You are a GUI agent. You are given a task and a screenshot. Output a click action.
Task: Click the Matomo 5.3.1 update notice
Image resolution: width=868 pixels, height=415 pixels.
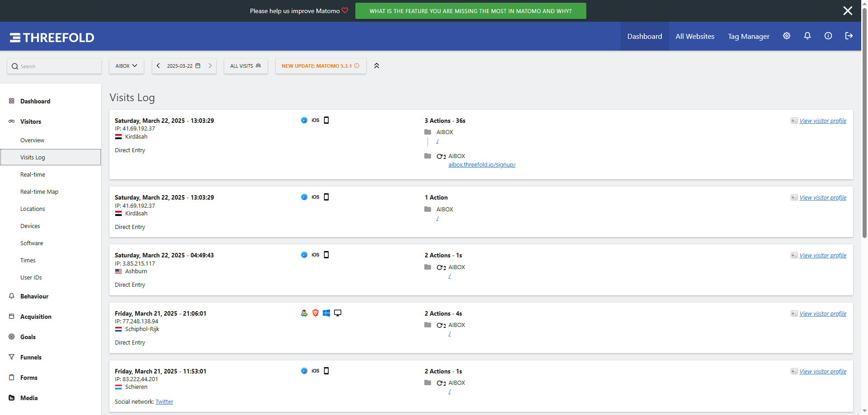(x=320, y=66)
